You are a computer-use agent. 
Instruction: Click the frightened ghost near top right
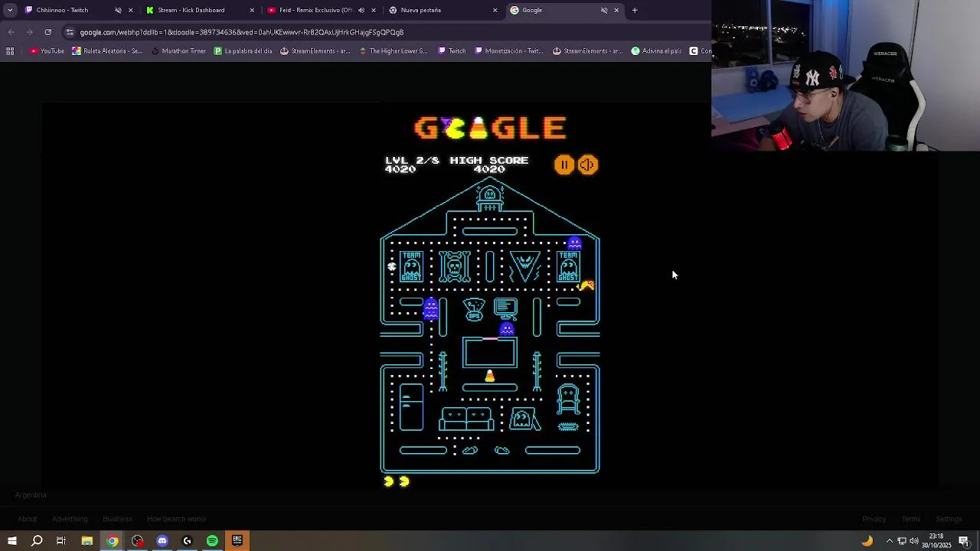coord(574,243)
